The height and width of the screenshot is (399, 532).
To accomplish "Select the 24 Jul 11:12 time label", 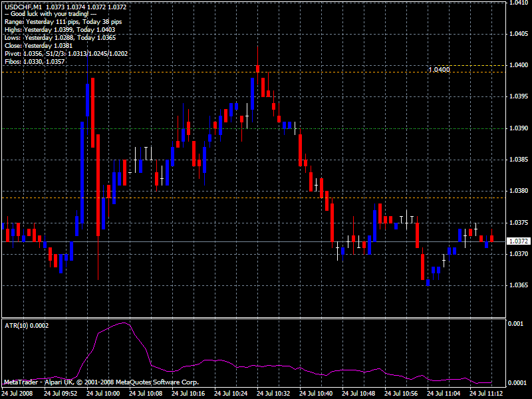I will (485, 393).
